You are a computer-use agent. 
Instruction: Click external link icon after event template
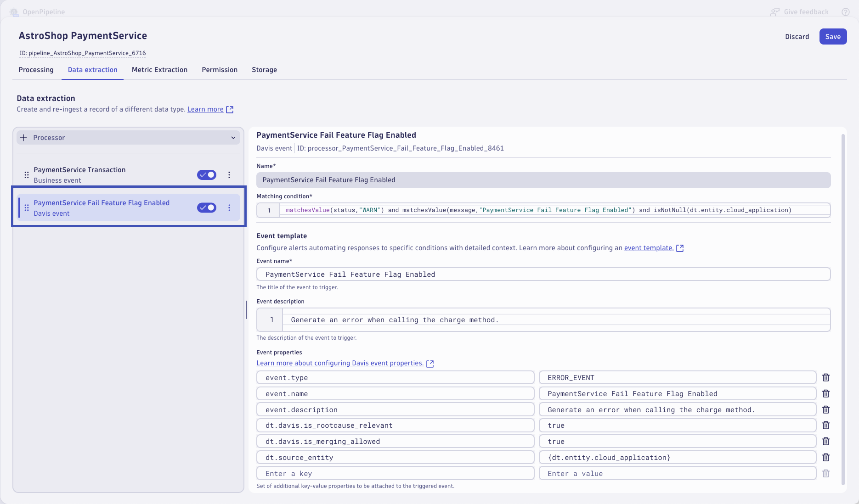(680, 248)
